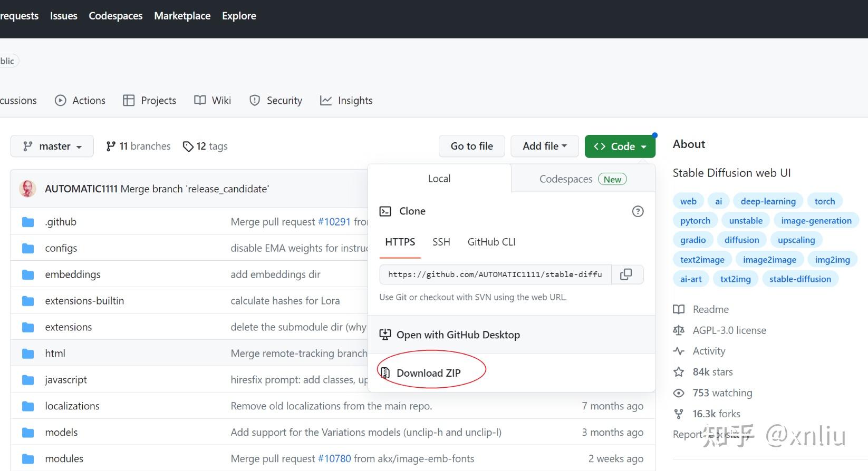Image resolution: width=868 pixels, height=471 pixels.
Task: Click the stable-diffusion topic tag
Action: point(799,279)
